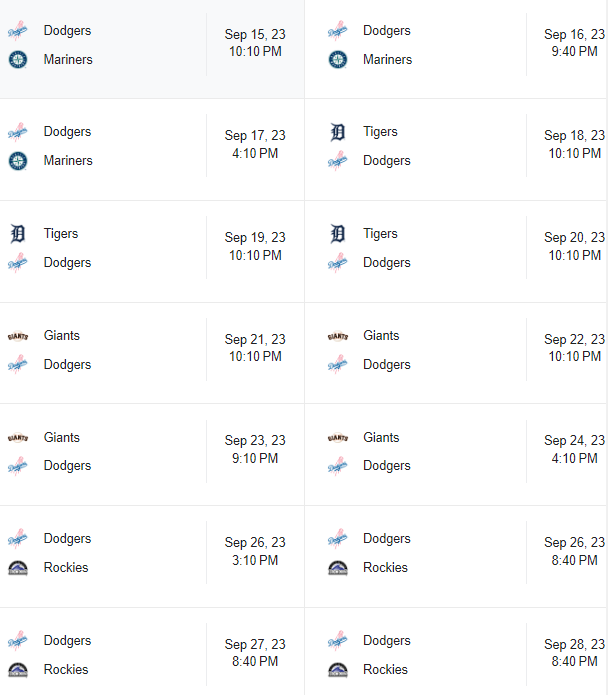This screenshot has height=695, width=608.
Task: Open the Dodgers team name in Sep 17 game
Action: tap(67, 132)
